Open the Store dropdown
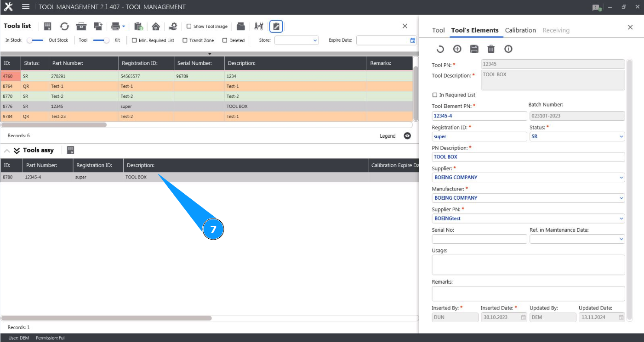 296,40
